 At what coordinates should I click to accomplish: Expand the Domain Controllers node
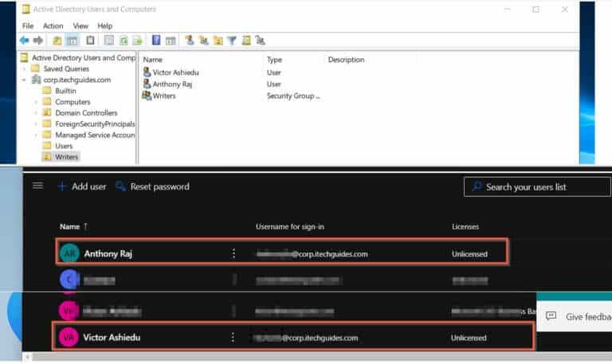click(x=36, y=113)
